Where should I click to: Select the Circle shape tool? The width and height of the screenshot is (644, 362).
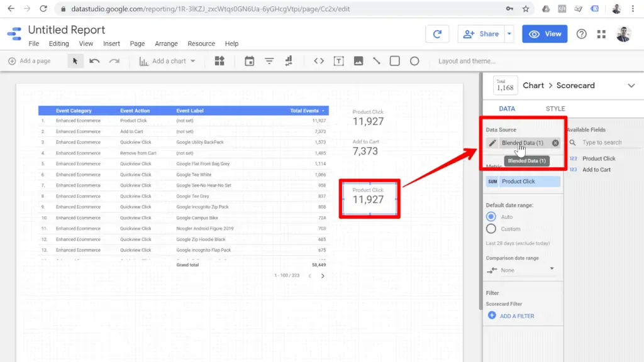click(415, 61)
